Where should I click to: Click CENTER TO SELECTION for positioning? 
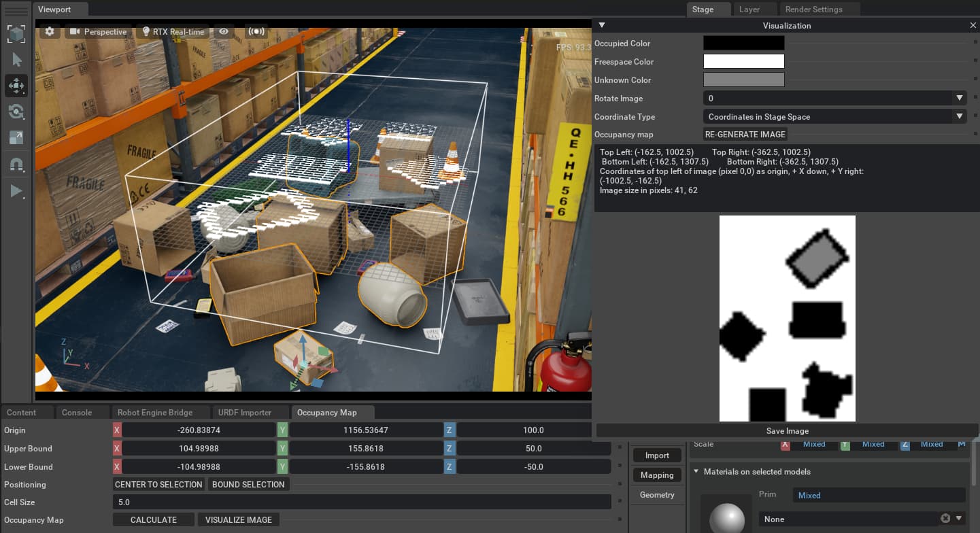click(x=158, y=484)
